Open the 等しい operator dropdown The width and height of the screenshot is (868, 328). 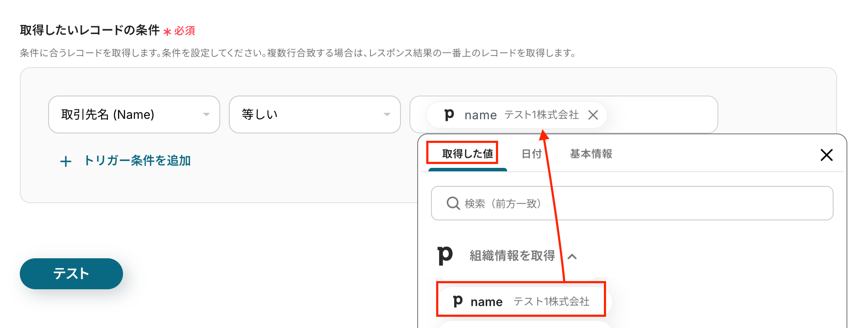click(x=315, y=114)
